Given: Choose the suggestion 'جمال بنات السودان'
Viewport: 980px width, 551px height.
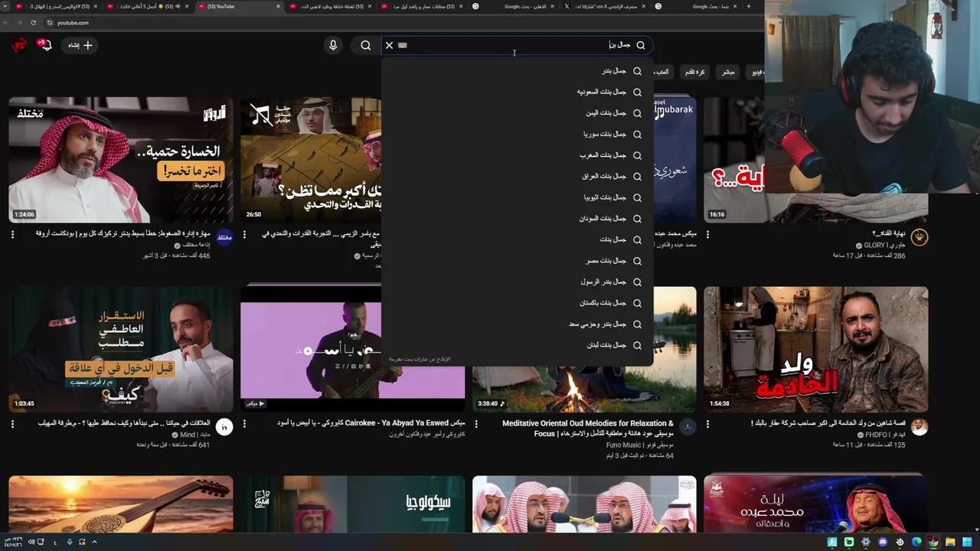Looking at the screenshot, I should click(517, 219).
